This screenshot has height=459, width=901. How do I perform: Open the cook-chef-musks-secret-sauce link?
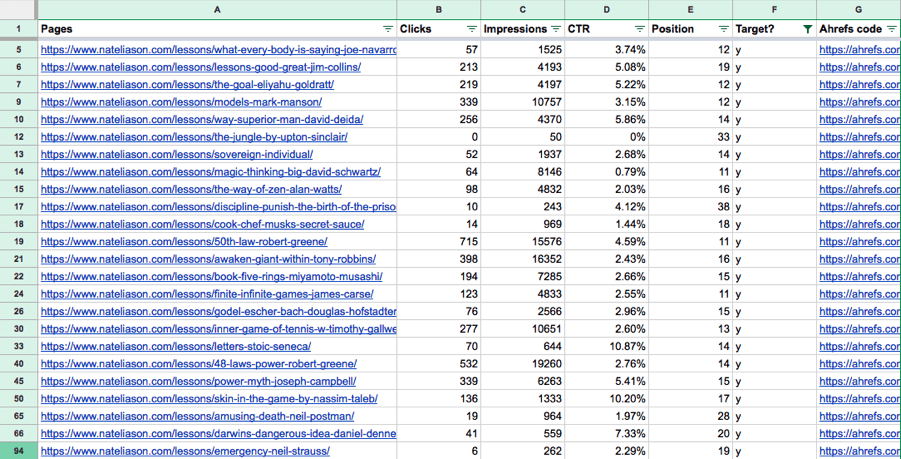(x=202, y=224)
